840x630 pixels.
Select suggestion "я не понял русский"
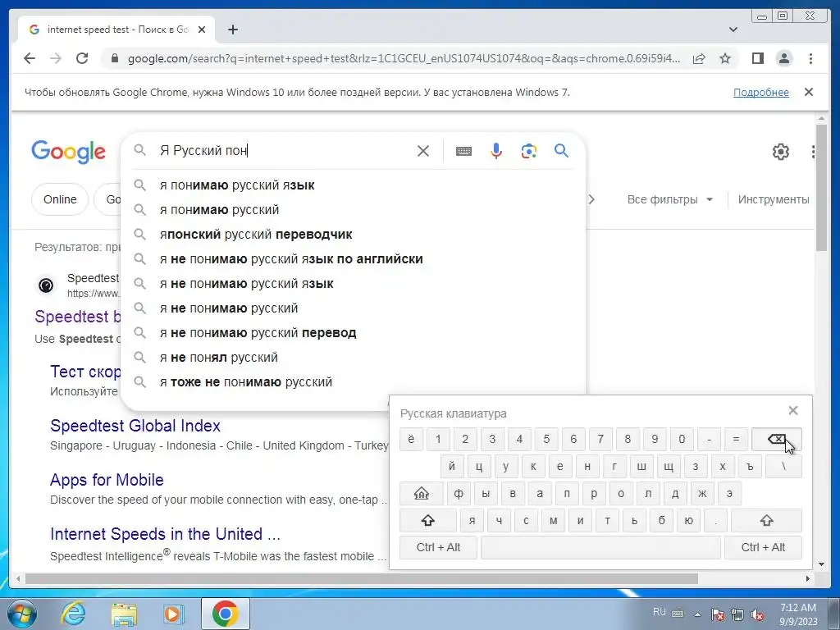(x=354, y=358)
